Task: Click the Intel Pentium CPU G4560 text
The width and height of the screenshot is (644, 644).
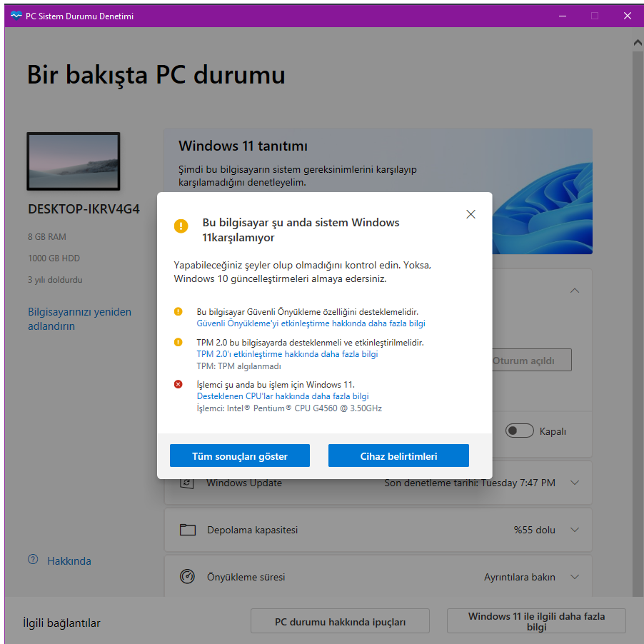Action: click(289, 408)
